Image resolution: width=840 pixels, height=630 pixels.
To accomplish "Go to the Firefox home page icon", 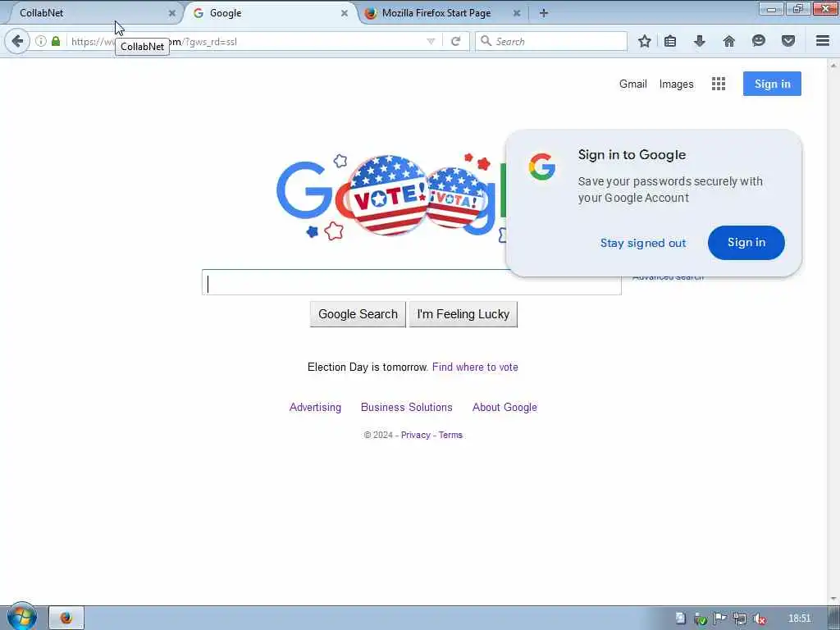I will (729, 41).
